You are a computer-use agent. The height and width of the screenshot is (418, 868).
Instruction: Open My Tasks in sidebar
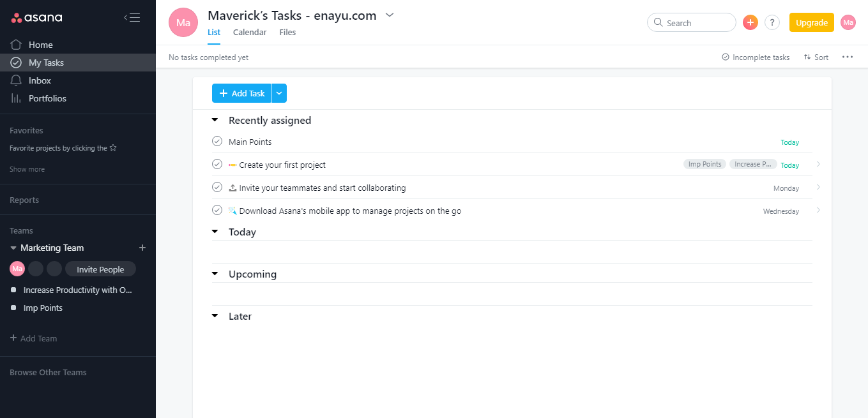pyautogui.click(x=78, y=63)
